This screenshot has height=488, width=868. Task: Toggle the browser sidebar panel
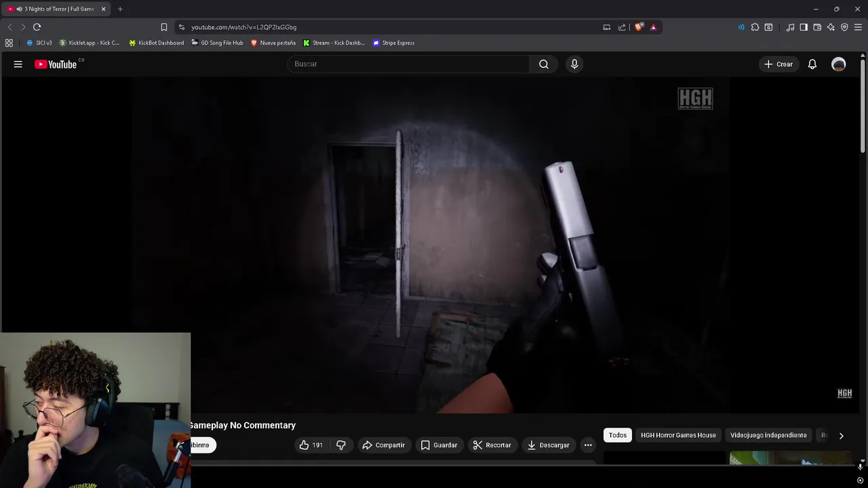804,27
